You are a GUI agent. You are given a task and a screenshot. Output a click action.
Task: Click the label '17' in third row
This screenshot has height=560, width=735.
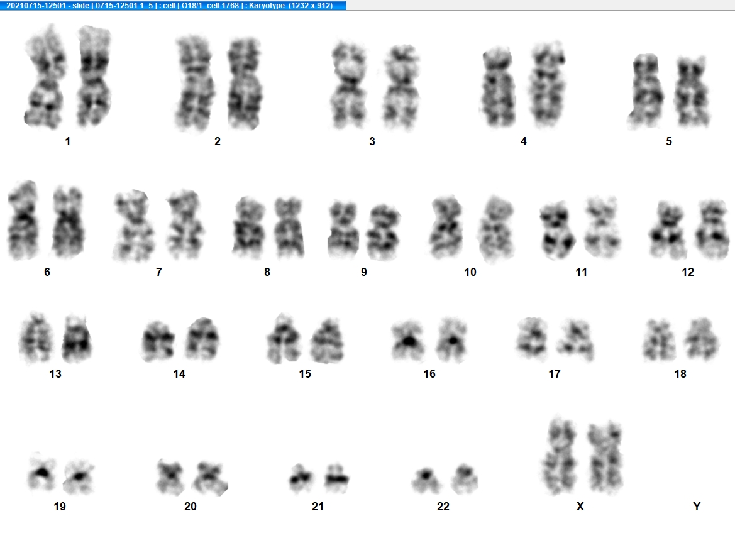(x=555, y=373)
